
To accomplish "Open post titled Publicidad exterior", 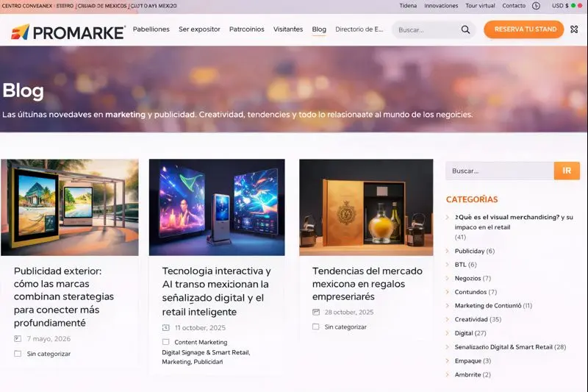I will coord(64,296).
